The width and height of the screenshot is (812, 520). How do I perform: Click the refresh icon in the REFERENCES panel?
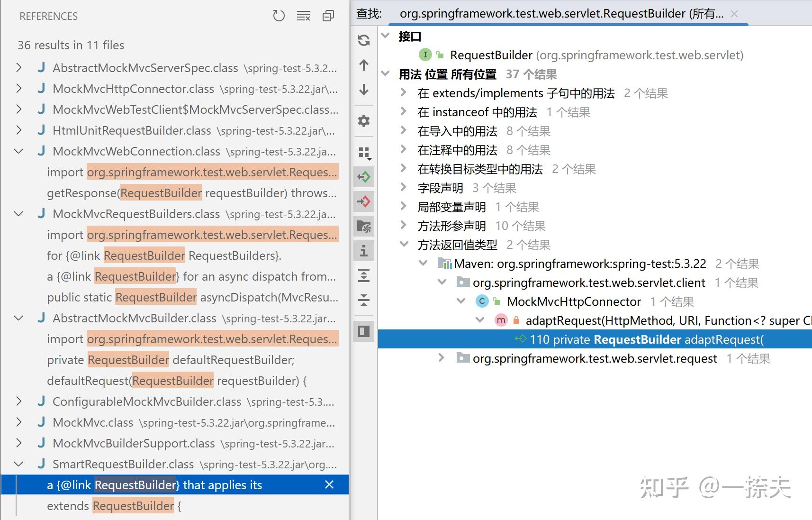[279, 16]
